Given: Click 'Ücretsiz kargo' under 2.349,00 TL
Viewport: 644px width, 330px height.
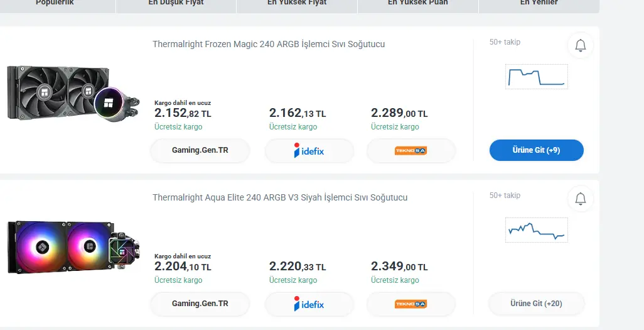Looking at the screenshot, I should pyautogui.click(x=395, y=280).
